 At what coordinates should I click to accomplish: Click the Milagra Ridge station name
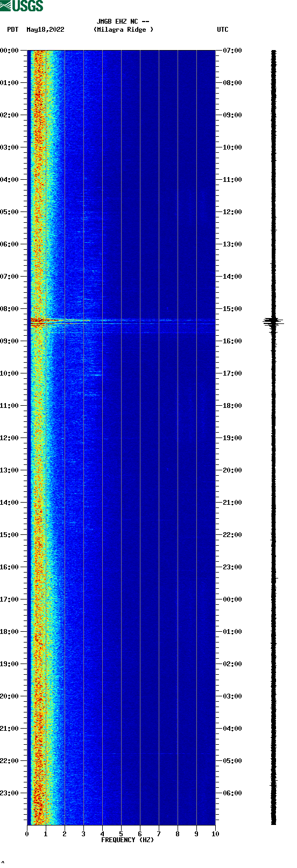click(x=123, y=30)
